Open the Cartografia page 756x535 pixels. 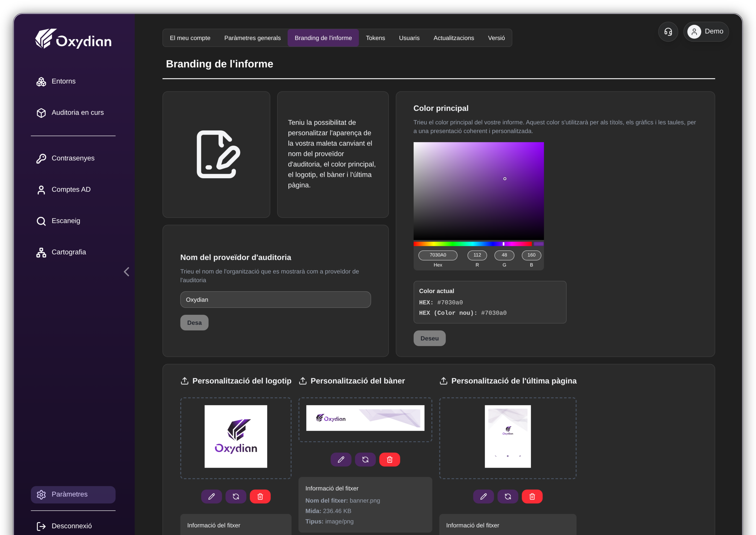tap(73, 252)
